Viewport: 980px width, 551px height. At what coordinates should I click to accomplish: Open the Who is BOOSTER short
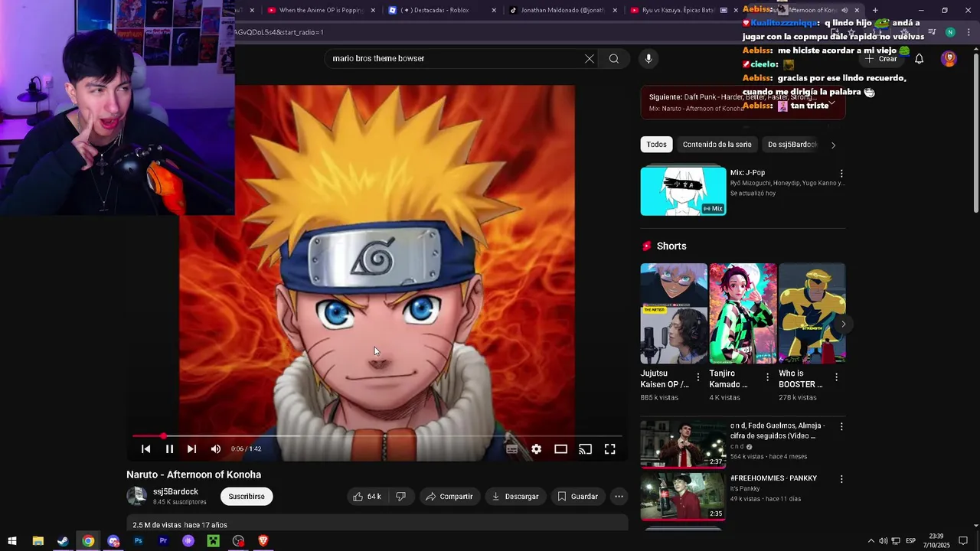(x=812, y=313)
